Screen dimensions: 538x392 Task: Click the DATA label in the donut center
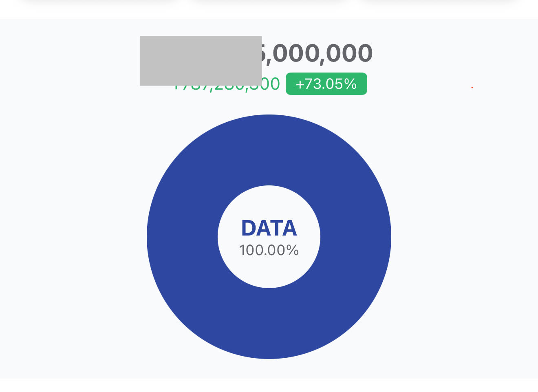point(269,228)
